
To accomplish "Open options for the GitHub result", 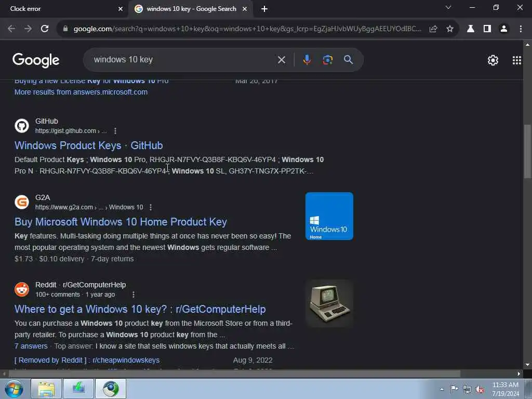I will pos(115,131).
